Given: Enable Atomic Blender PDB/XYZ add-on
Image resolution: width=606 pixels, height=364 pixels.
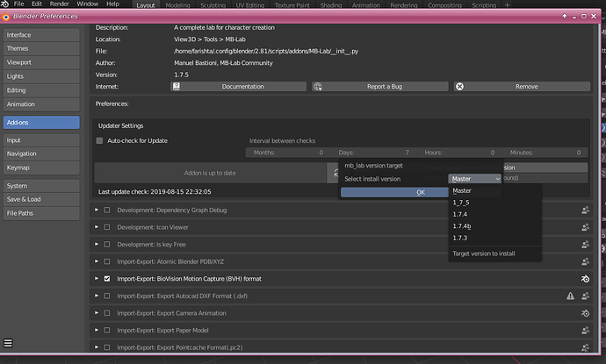Looking at the screenshot, I should click(x=107, y=261).
